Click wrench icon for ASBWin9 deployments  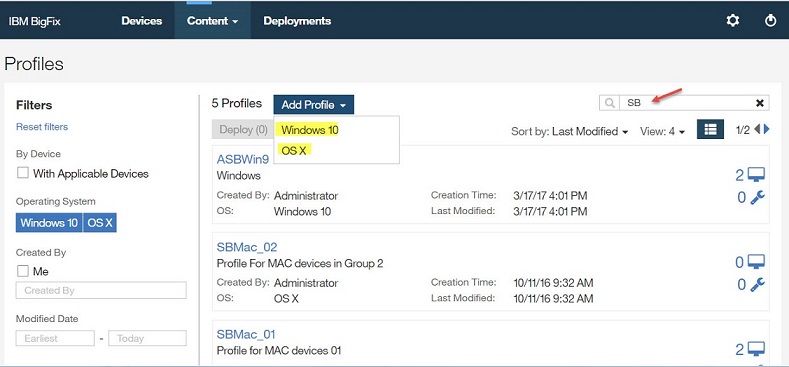[x=757, y=197]
